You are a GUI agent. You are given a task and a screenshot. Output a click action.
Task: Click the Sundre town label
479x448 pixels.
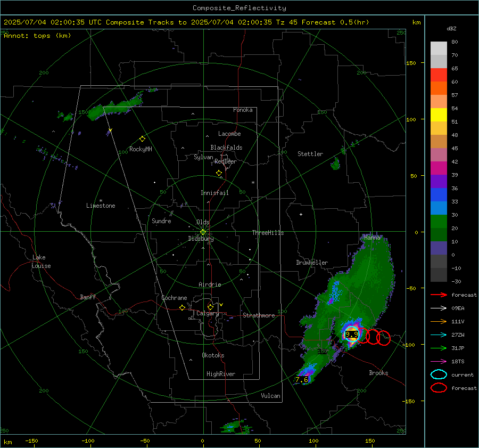pos(161,221)
